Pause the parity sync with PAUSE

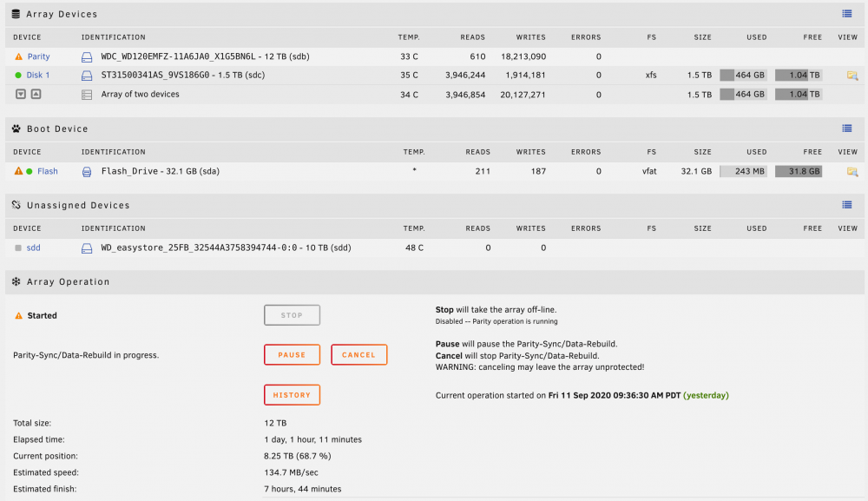[x=292, y=355]
